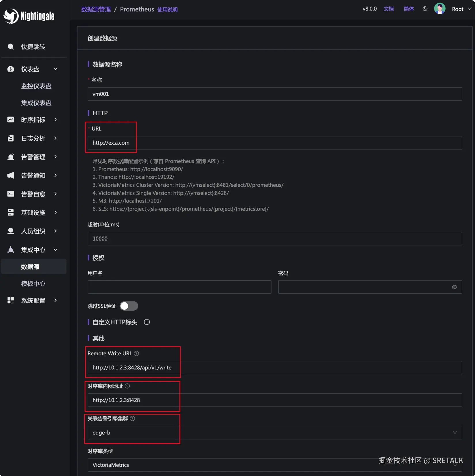The height and width of the screenshot is (476, 475).
Task: Toggle the 跳过SSL验证 switch
Action: pos(129,306)
